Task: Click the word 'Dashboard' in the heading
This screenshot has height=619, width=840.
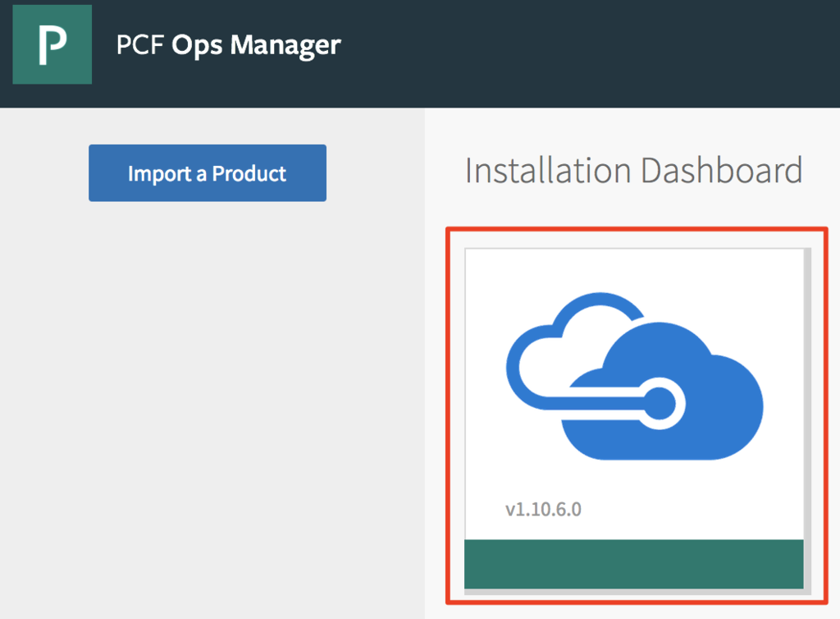Action: tap(721, 171)
